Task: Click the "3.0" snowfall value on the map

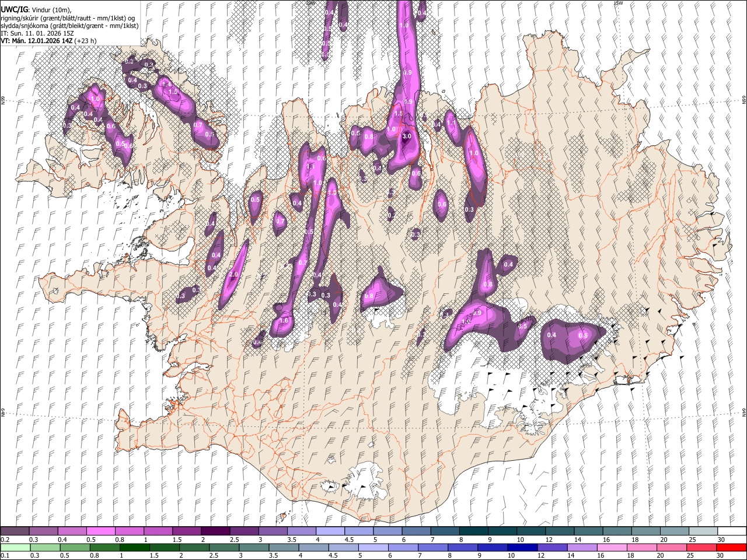Action: (407, 136)
